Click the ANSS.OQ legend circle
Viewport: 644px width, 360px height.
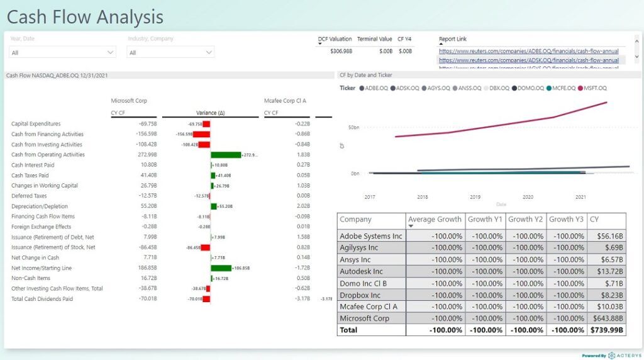(x=456, y=88)
